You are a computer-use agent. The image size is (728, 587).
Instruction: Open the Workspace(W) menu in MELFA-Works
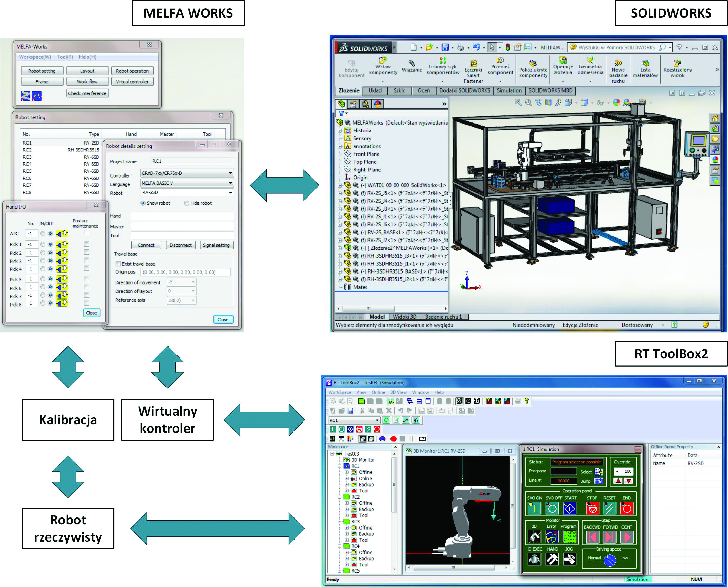click(35, 57)
